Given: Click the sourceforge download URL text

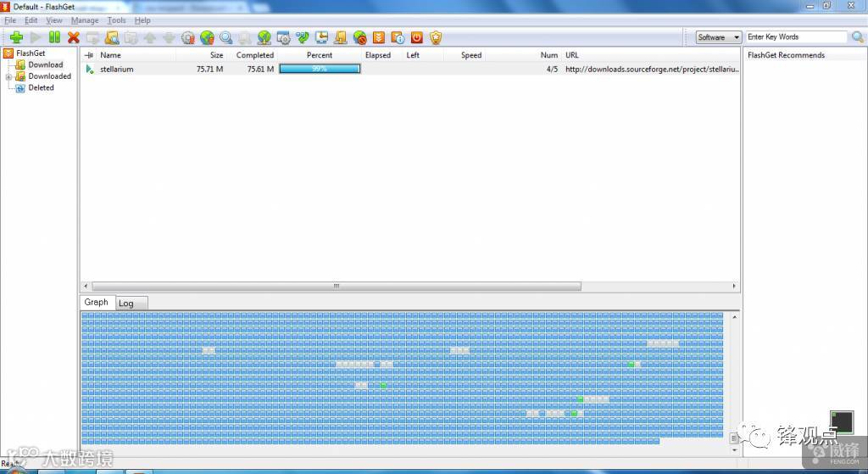Looking at the screenshot, I should 652,70.
